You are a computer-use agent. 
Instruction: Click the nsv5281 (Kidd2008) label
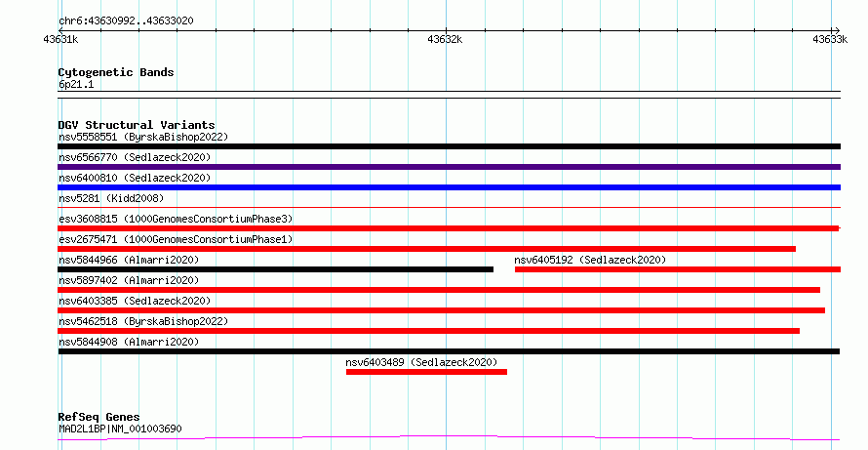pos(111,198)
